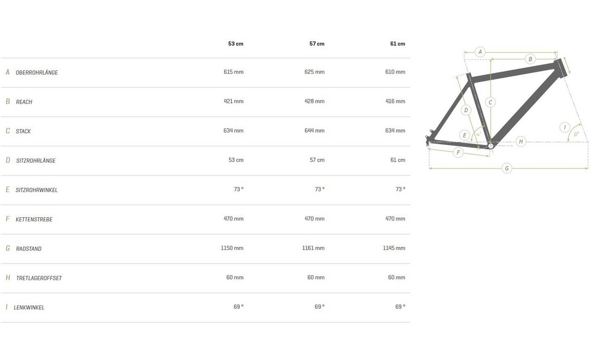Click the Reach row label
The width and height of the screenshot is (591, 364).
[24, 102]
